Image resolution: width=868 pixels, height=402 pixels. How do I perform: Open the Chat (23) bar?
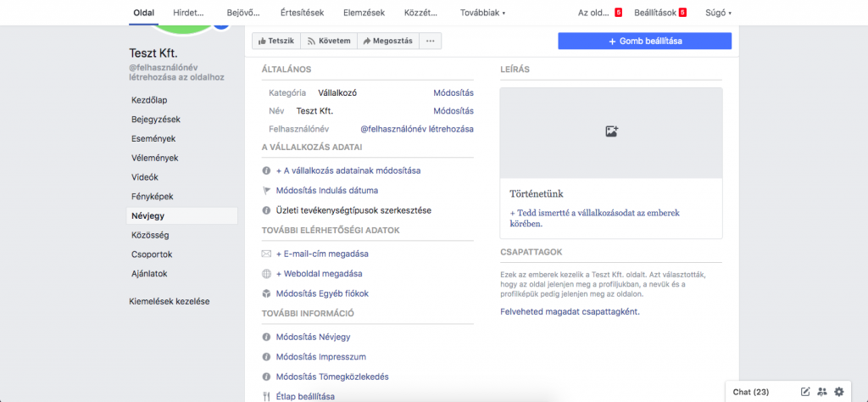point(751,392)
